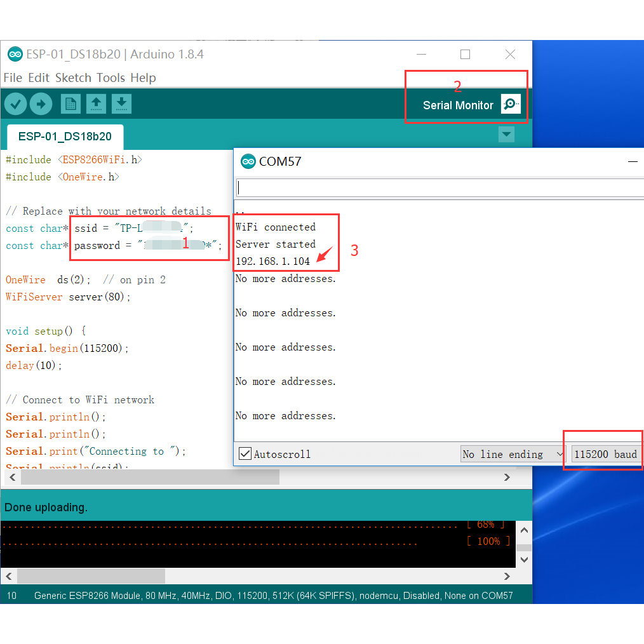Expand the No line ending dropdown
Screen dimensions: 644x644
pyautogui.click(x=513, y=454)
